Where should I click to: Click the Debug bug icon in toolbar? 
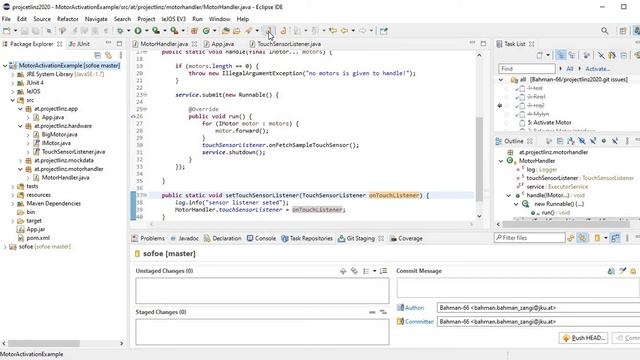coord(120,31)
